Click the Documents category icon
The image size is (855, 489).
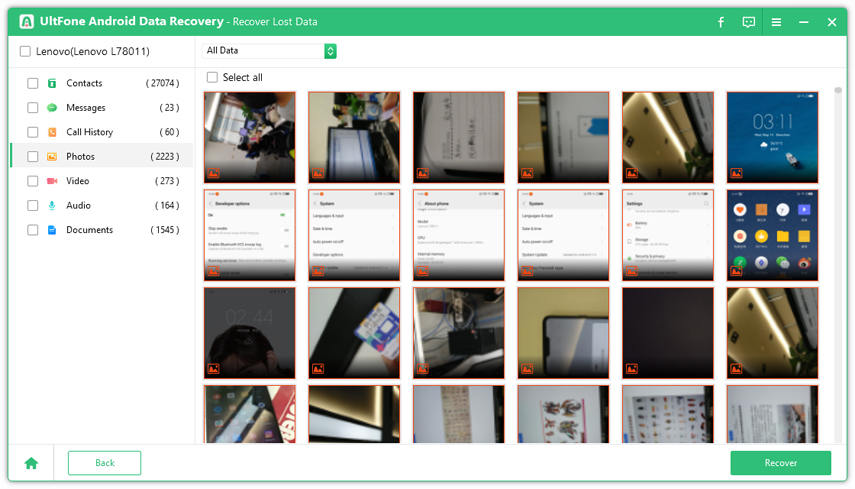tap(52, 230)
